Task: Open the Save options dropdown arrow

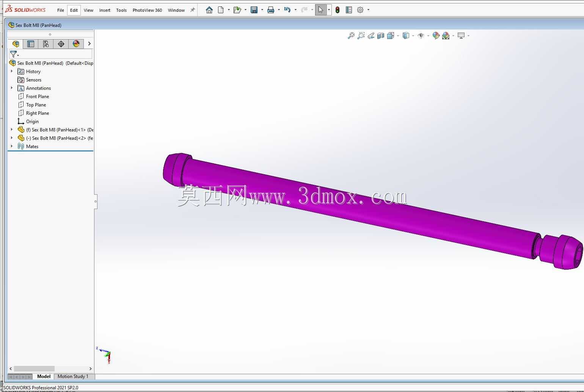Action: tap(262, 10)
